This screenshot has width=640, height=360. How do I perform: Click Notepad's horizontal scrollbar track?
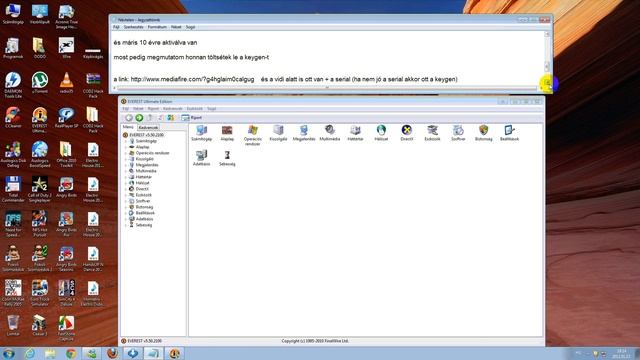tap(327, 88)
